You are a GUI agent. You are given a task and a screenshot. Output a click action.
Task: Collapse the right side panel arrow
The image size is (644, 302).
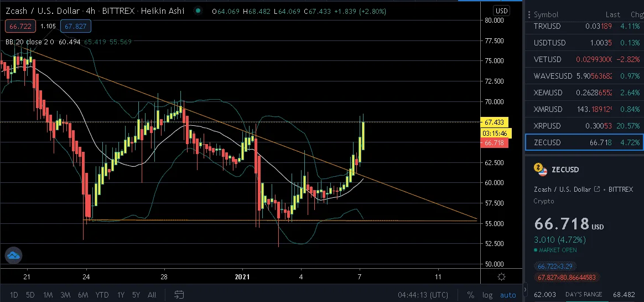coord(525,290)
